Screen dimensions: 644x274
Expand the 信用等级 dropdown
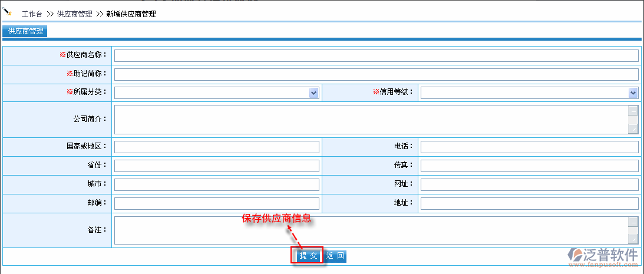tap(633, 93)
